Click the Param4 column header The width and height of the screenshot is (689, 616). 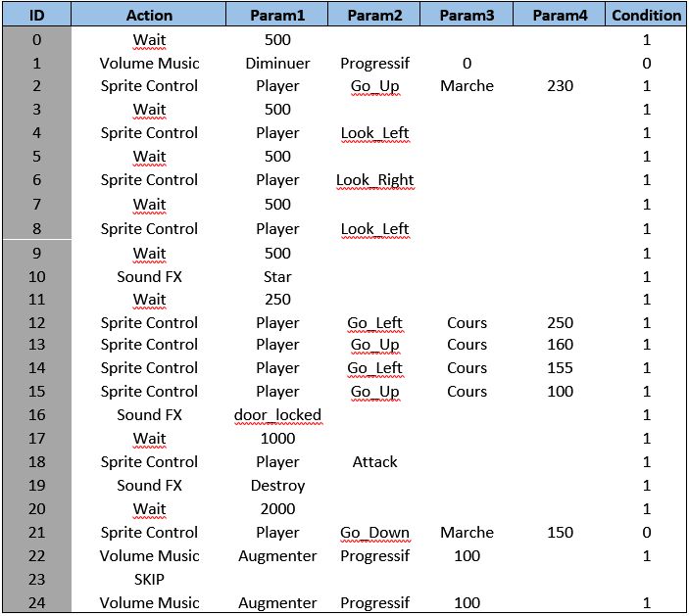tap(561, 15)
